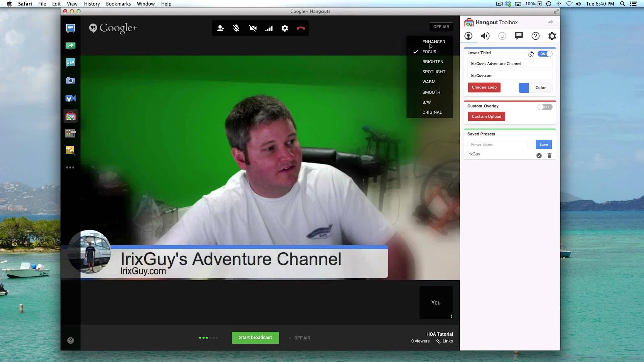Click the OFF AIR status button
This screenshot has width=644, height=362.
click(x=441, y=27)
